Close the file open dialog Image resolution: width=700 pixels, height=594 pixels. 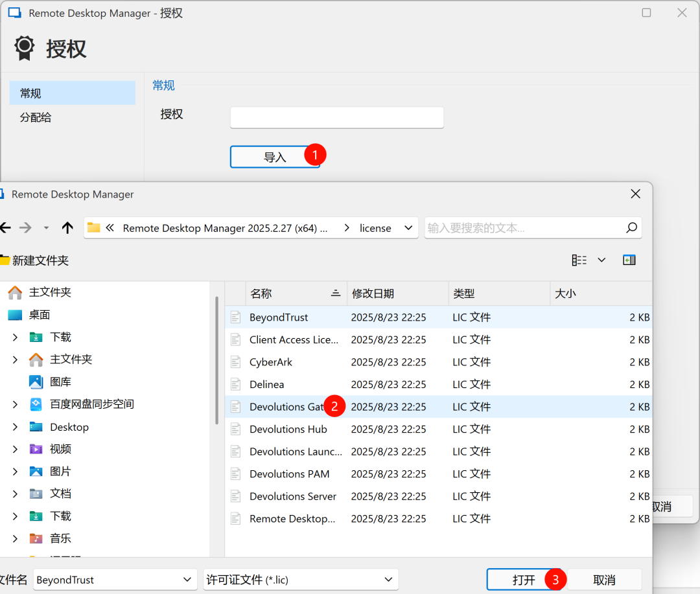(636, 194)
